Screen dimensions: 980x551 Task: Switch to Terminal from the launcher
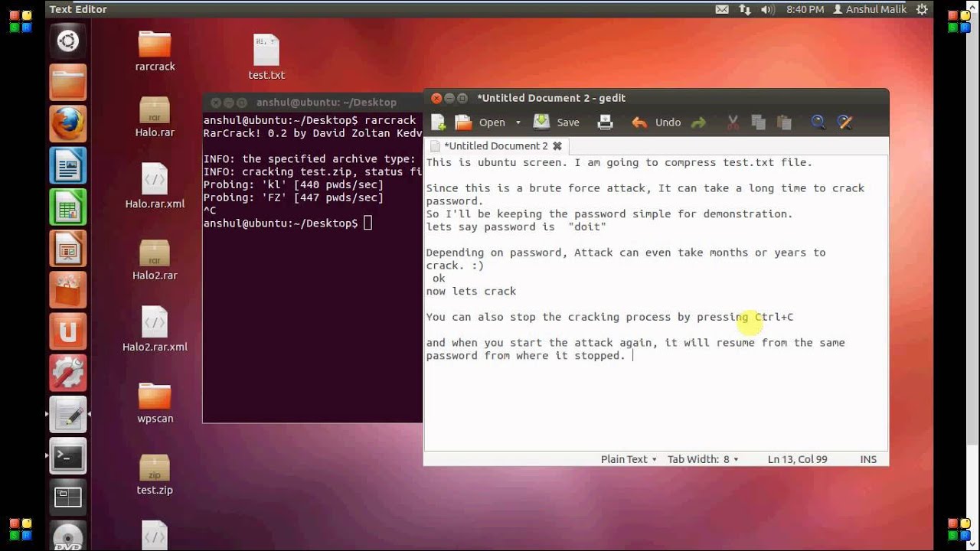67,455
